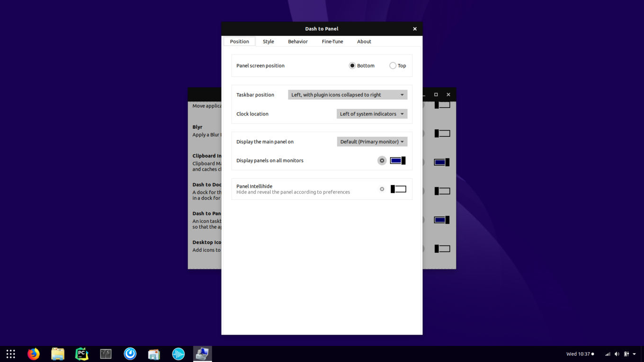Launch Firefox from the taskbar
Viewport: 644px width, 362px height.
point(34,354)
